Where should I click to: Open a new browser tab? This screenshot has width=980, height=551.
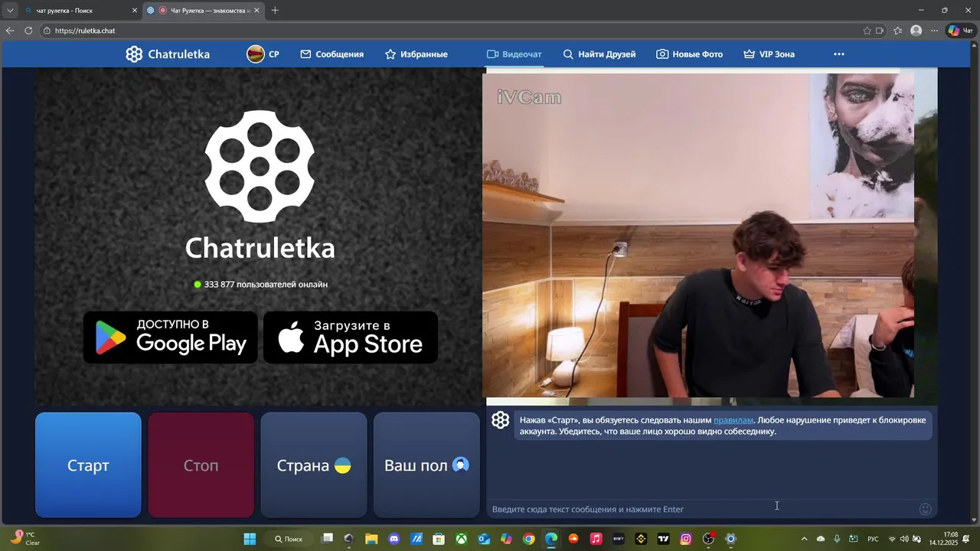pos(275,11)
